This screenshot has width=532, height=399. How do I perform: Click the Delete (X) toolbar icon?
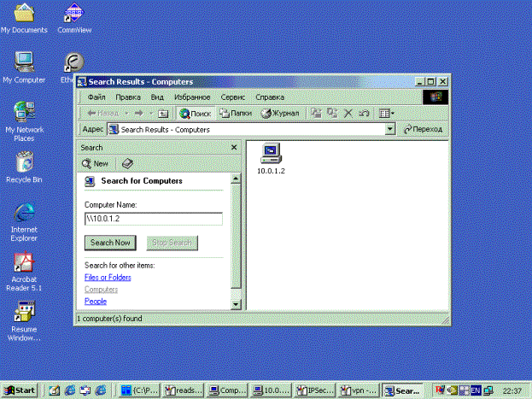pyautogui.click(x=348, y=113)
